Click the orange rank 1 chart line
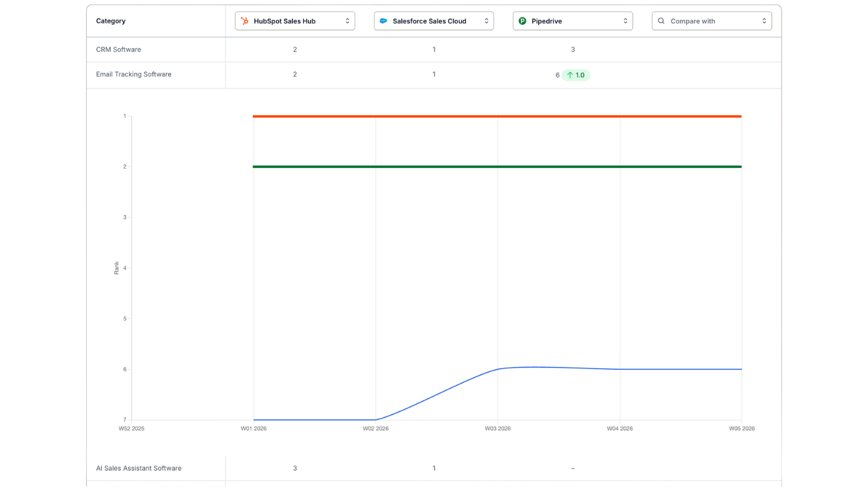The image size is (868, 488). (497, 116)
